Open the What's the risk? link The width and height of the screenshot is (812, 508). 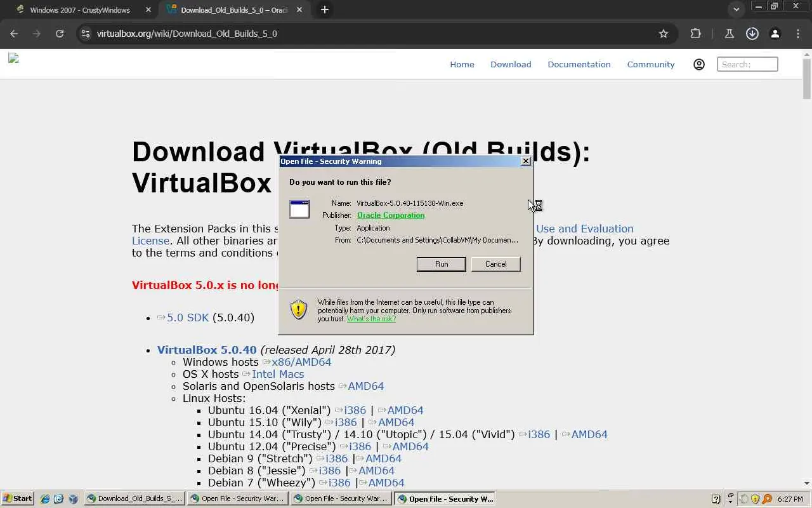click(x=371, y=319)
